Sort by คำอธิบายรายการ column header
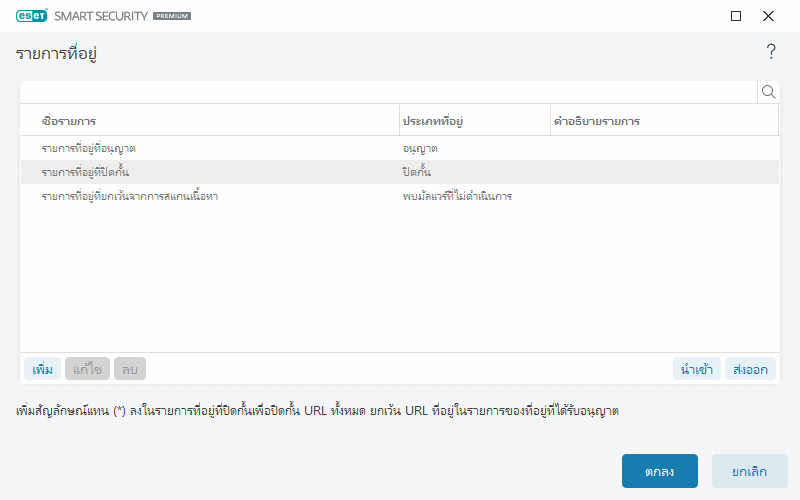 (665, 121)
